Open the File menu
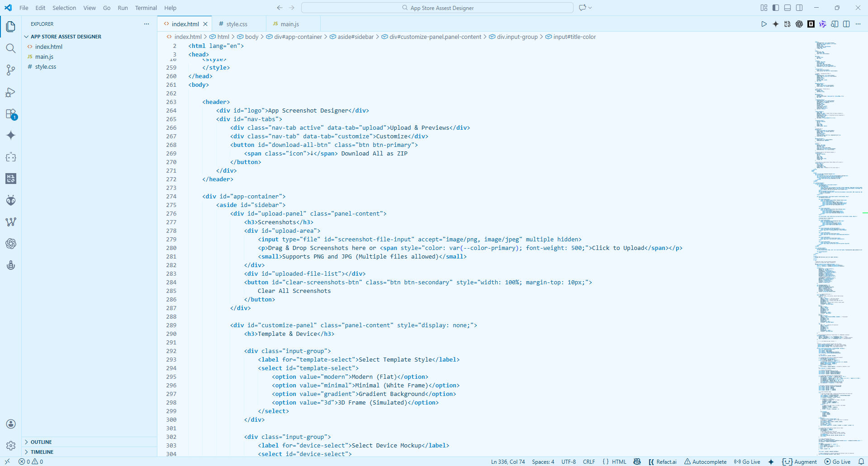Viewport: 868px width, 466px height. tap(24, 8)
